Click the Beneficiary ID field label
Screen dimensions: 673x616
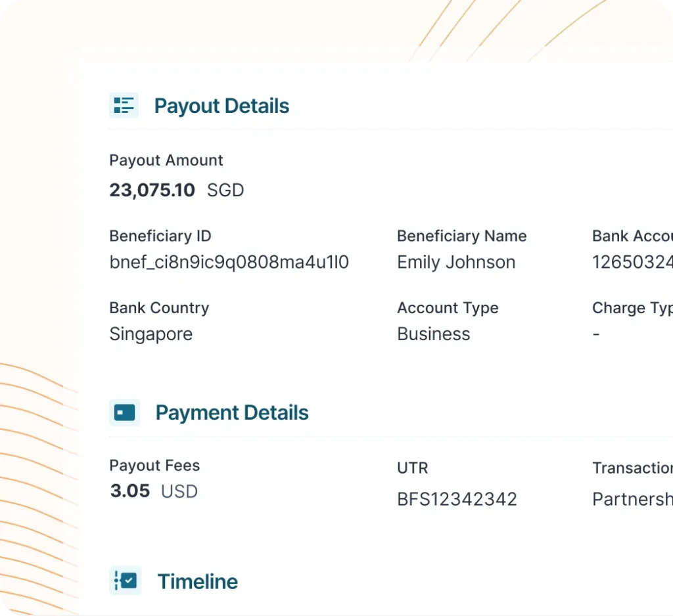(160, 236)
